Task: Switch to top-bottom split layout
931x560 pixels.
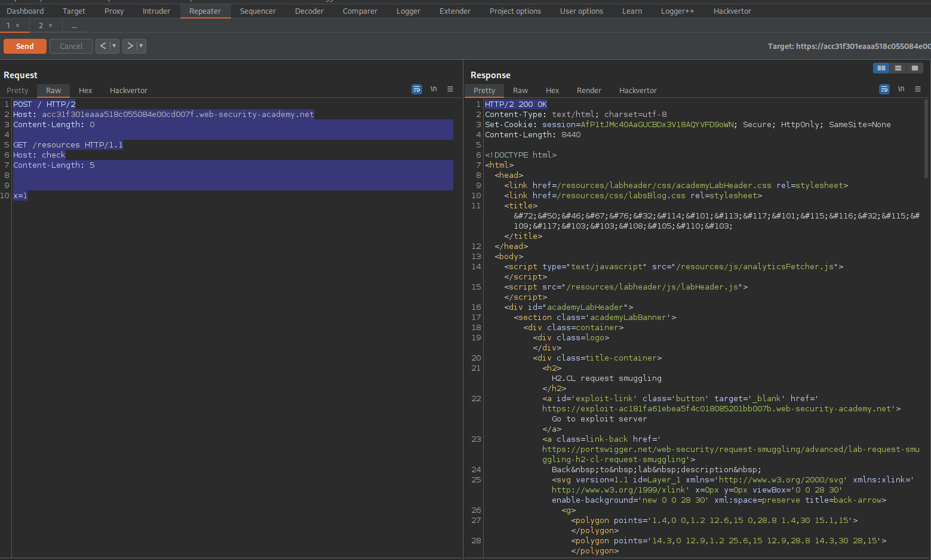Action: click(x=898, y=68)
